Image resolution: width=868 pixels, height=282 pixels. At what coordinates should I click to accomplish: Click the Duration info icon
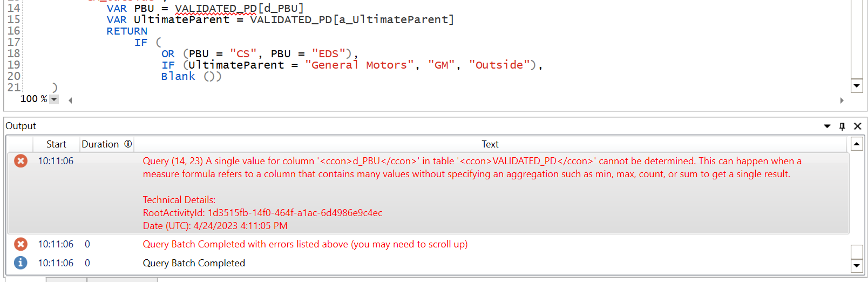(x=128, y=144)
